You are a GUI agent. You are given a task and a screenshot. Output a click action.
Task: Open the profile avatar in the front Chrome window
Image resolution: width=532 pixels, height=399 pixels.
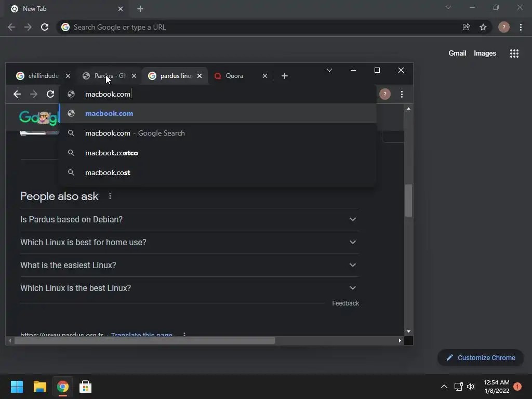pos(385,94)
